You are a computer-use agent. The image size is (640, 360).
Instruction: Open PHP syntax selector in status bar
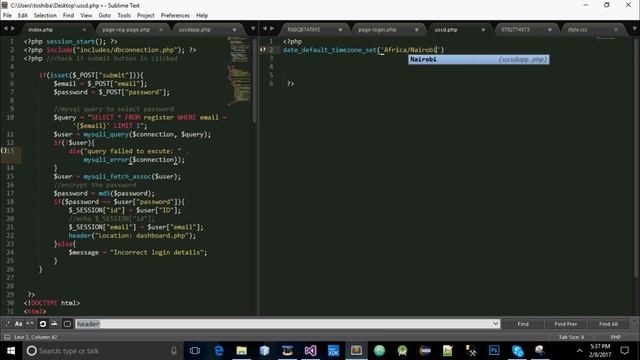click(x=616, y=337)
